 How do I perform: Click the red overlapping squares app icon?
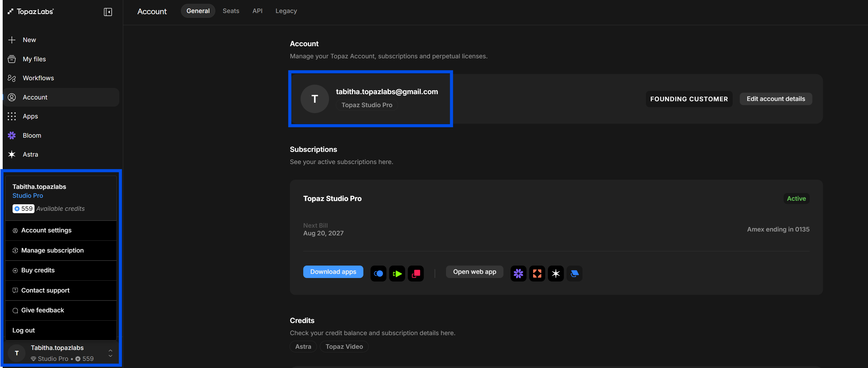pos(416,273)
